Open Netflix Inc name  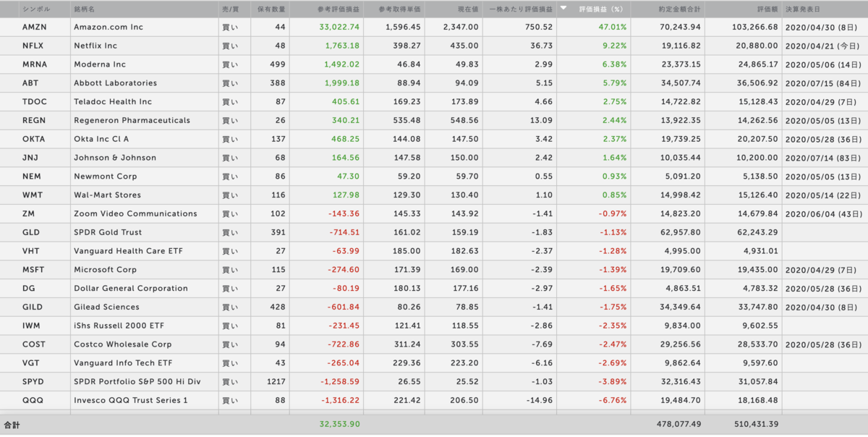(x=95, y=46)
